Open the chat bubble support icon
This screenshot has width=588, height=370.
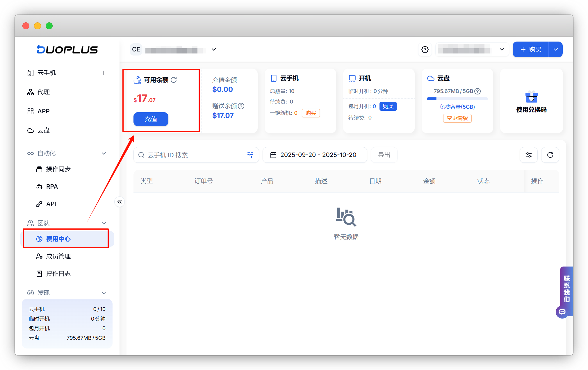click(562, 312)
